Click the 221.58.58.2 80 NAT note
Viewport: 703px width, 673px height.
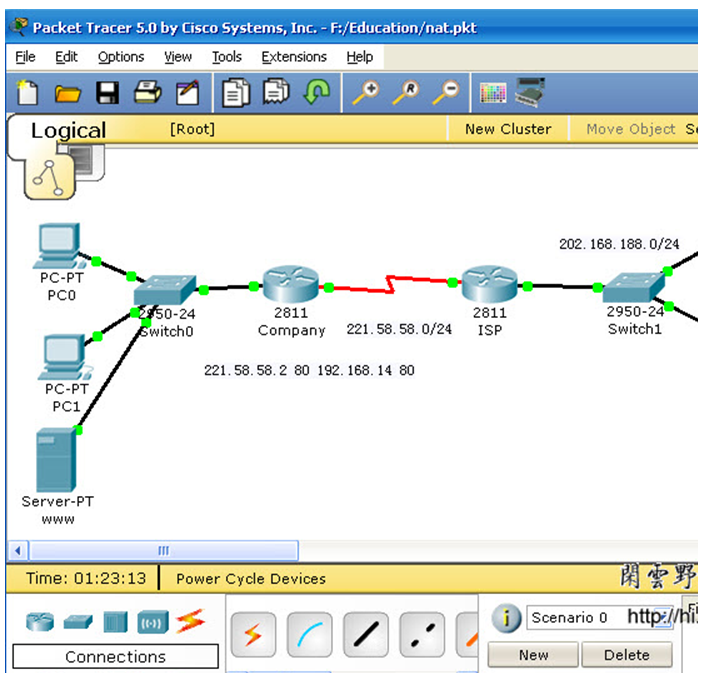click(x=309, y=370)
